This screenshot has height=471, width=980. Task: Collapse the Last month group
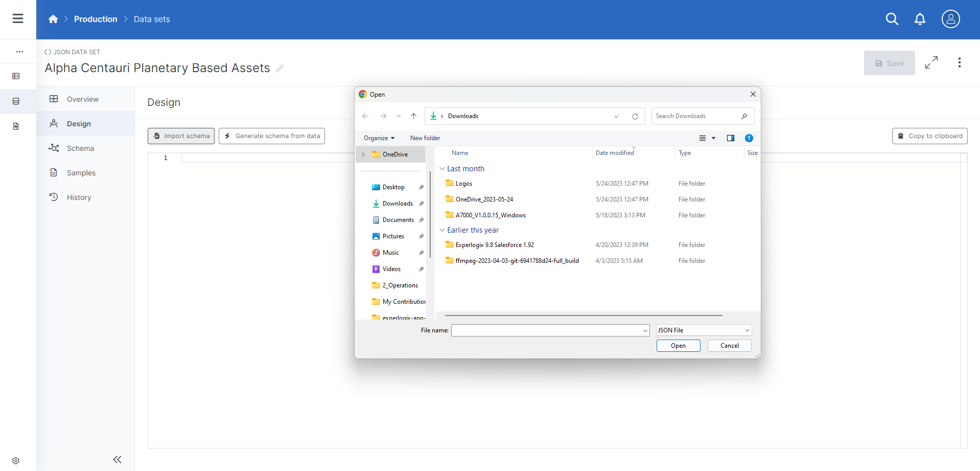coord(442,169)
